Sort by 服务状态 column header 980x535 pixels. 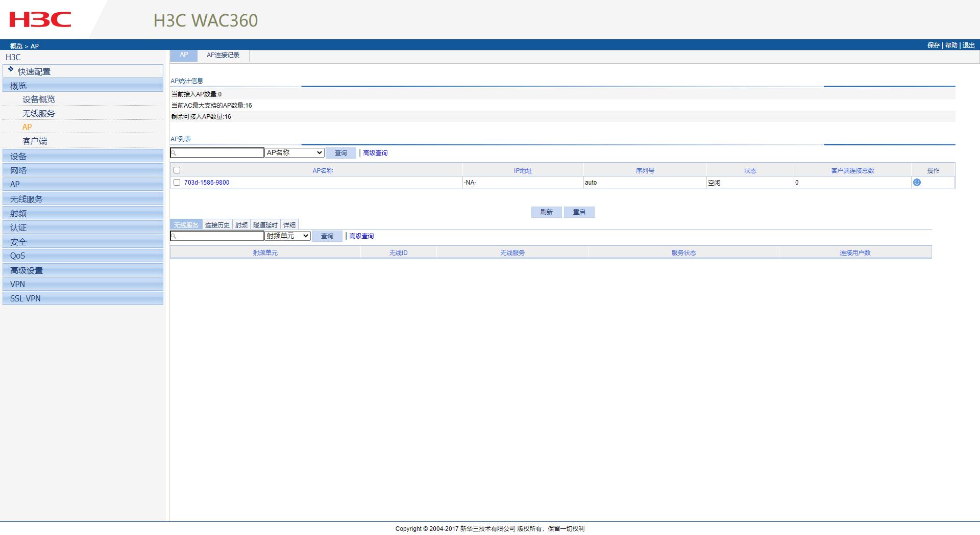point(683,253)
